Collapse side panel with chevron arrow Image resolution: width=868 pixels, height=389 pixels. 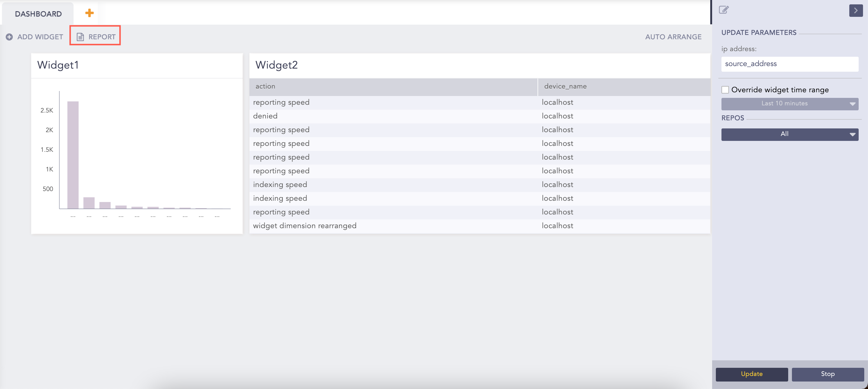[856, 10]
